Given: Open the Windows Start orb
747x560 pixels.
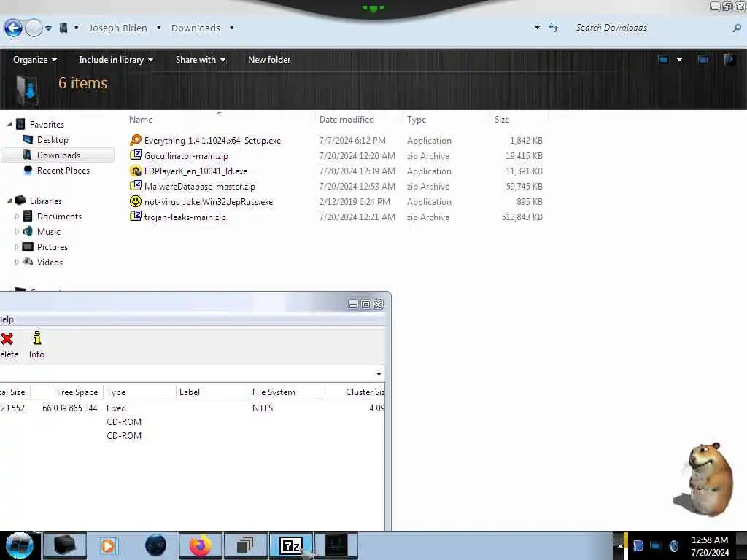Looking at the screenshot, I should click(x=20, y=545).
